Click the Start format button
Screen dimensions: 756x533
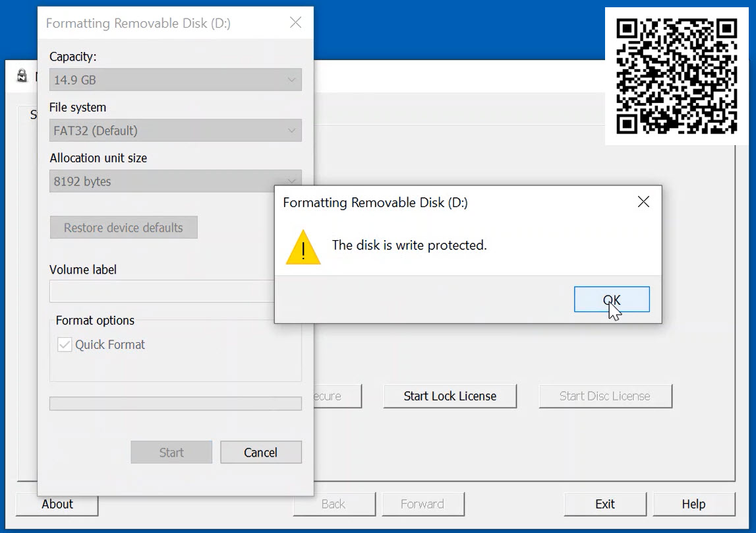tap(171, 452)
